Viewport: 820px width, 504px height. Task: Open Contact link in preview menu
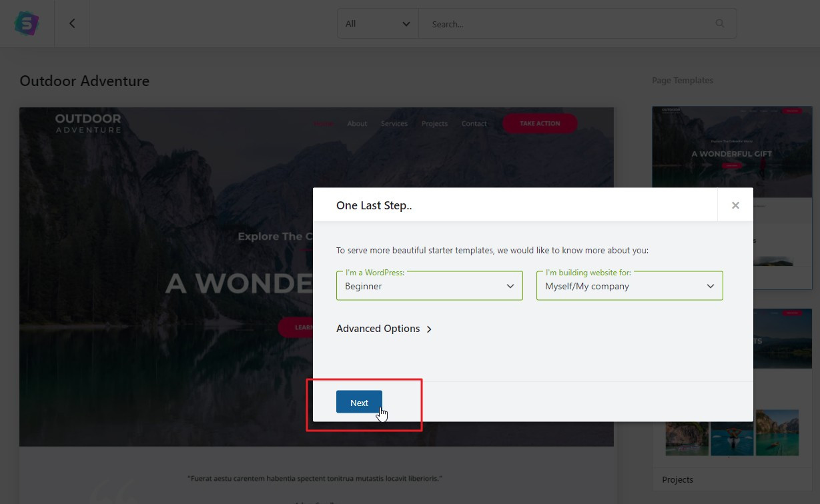[474, 123]
